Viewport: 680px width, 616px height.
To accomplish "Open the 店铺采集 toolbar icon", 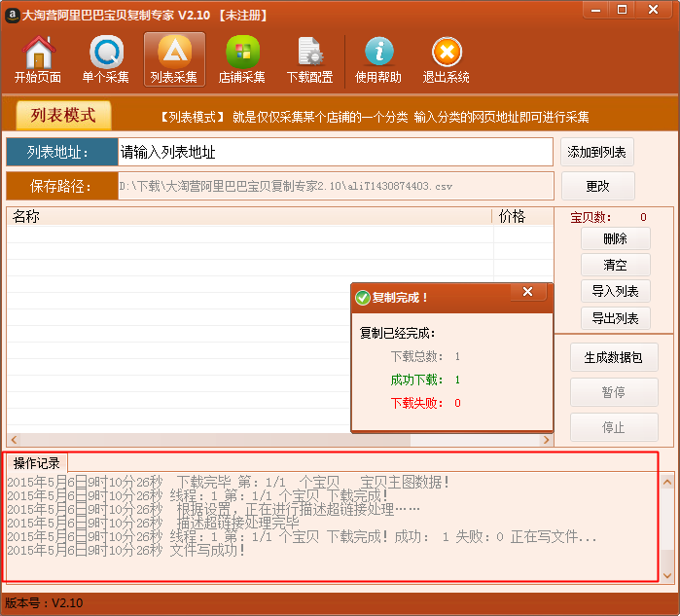I will (x=242, y=59).
